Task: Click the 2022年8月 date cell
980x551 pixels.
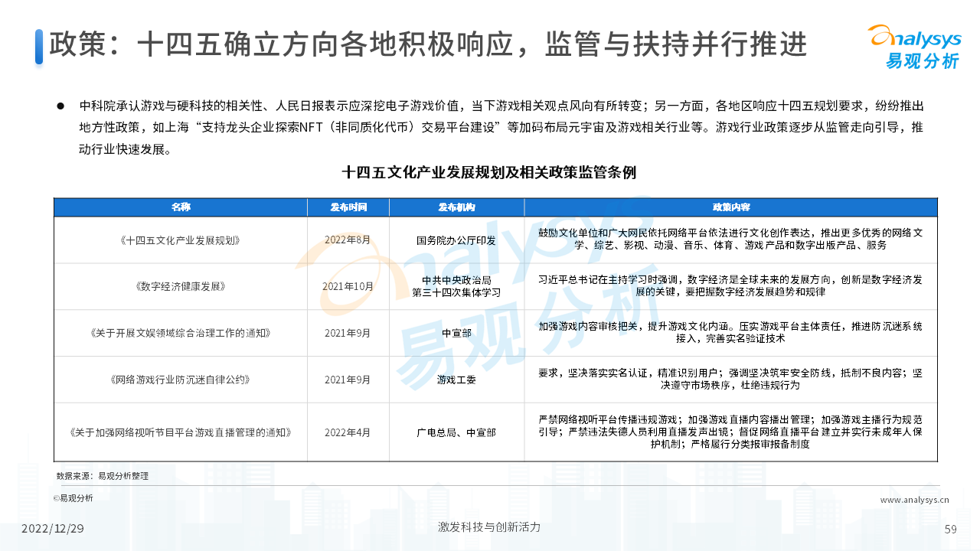Action: tap(348, 240)
